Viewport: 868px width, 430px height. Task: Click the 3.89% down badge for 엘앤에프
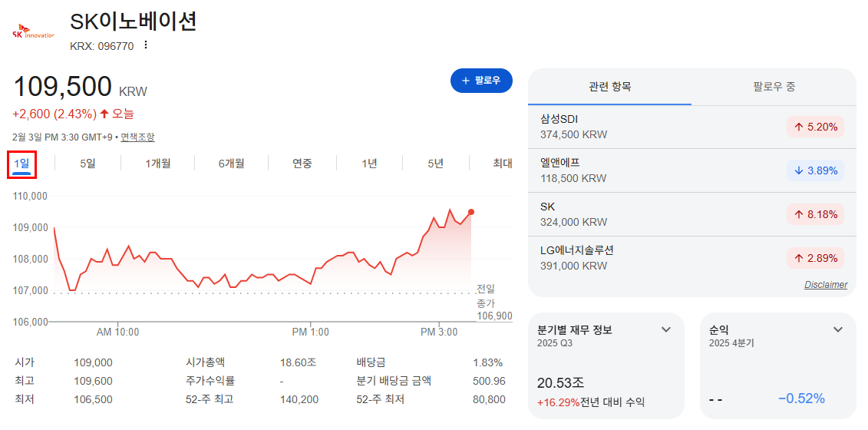click(815, 170)
